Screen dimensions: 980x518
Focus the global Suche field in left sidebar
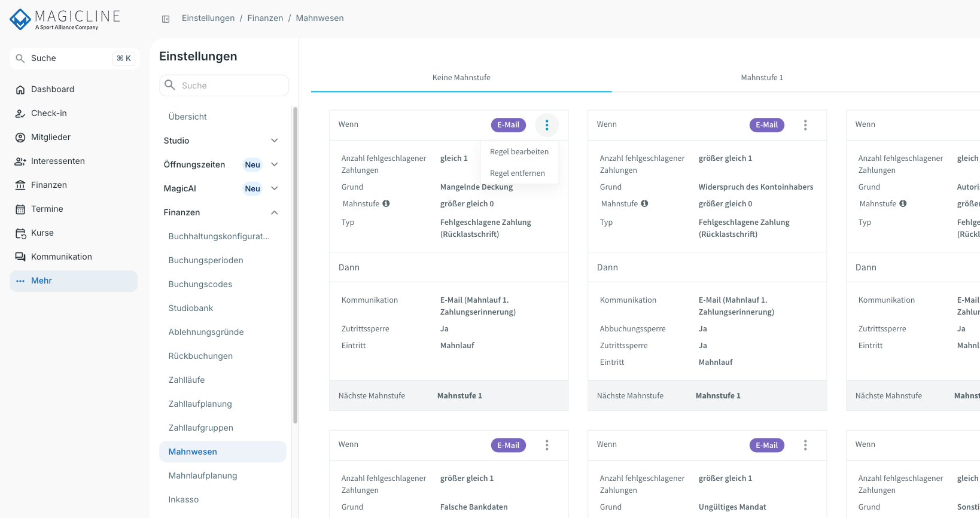coord(75,58)
